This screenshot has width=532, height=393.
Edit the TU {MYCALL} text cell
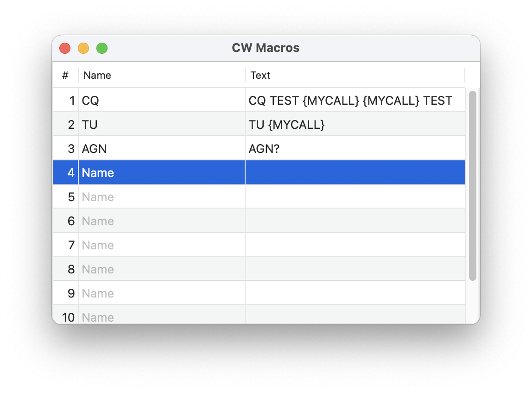[x=355, y=125]
